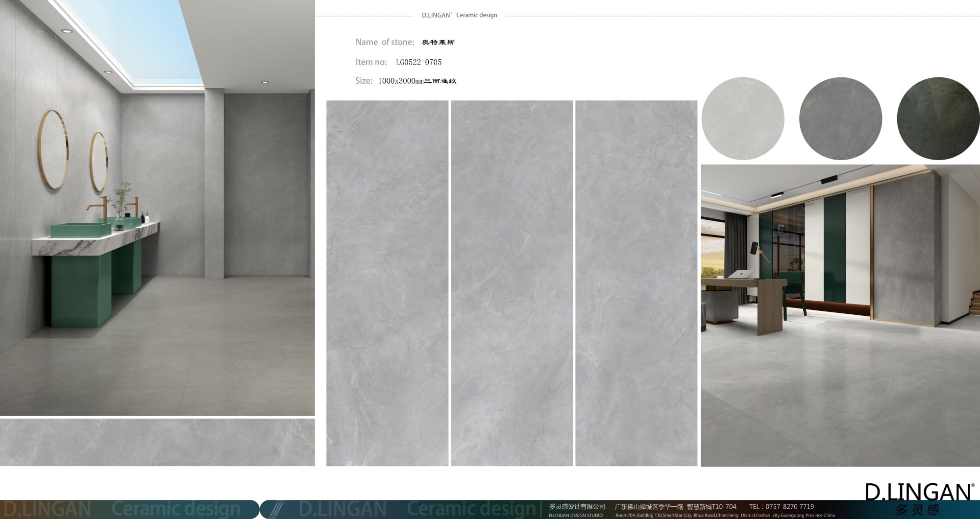Click the laptop on the office desk
This screenshot has width=980, height=519.
[x=743, y=274]
